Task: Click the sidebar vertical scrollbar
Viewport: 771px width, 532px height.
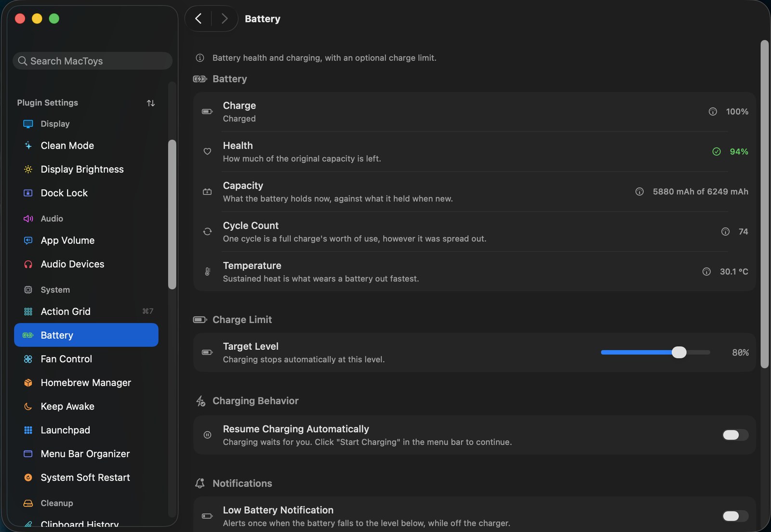Action: pyautogui.click(x=172, y=214)
